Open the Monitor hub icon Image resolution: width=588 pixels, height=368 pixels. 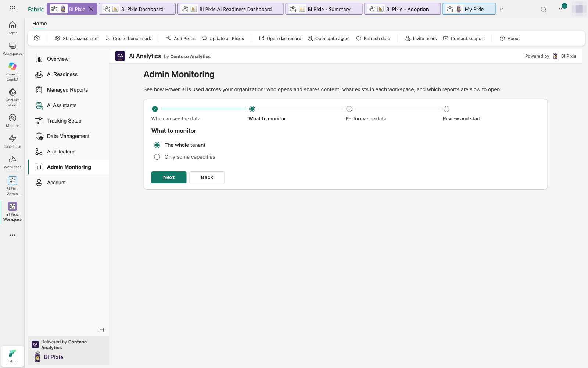pyautogui.click(x=12, y=120)
